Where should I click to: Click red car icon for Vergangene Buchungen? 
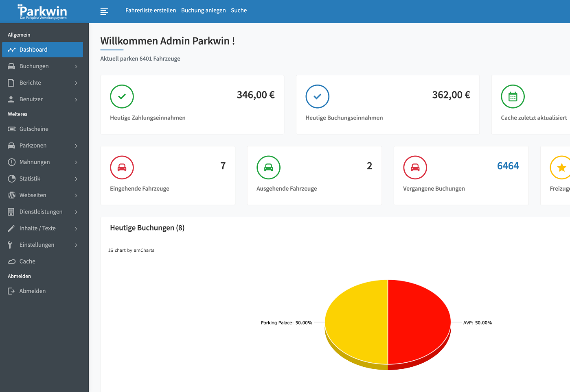415,168
